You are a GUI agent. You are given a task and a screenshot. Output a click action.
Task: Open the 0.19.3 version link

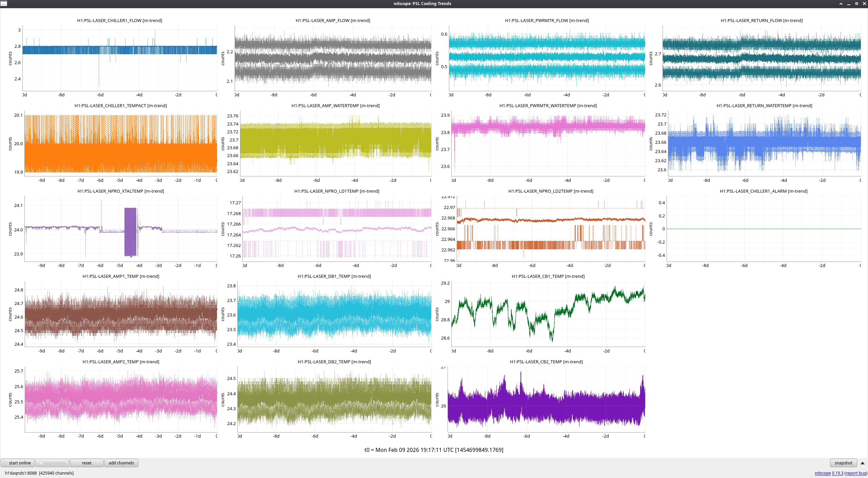[837, 473]
